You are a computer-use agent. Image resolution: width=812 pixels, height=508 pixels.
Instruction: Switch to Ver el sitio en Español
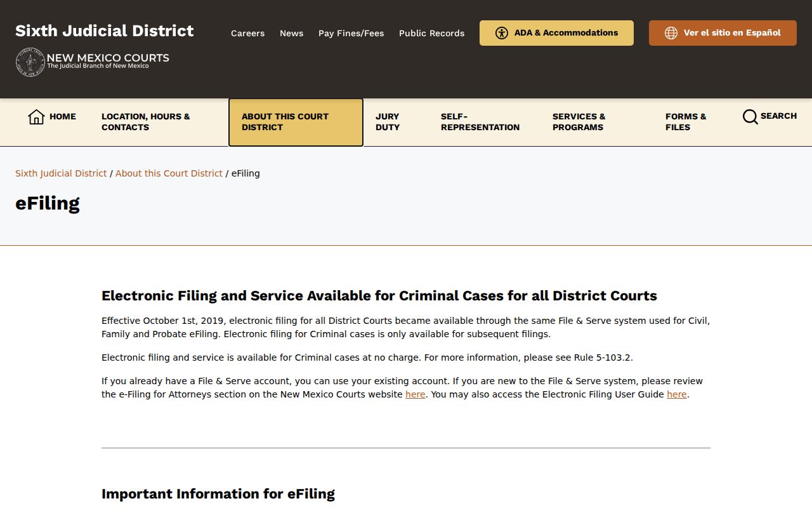tap(723, 33)
